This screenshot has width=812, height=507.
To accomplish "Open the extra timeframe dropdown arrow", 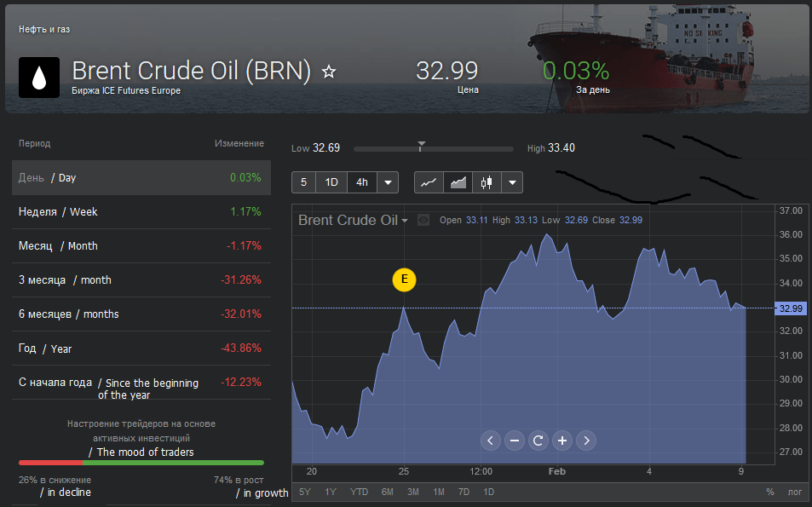I will pos(388,181).
